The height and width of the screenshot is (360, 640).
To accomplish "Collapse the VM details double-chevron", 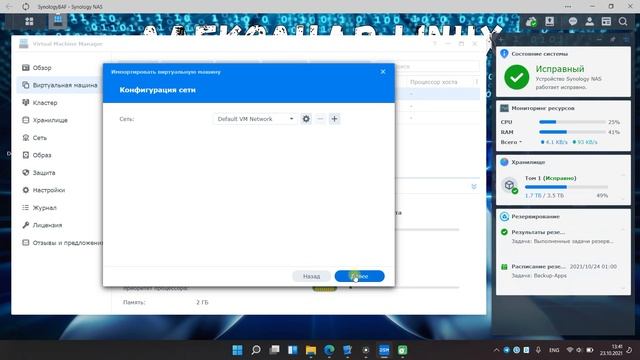I will tap(474, 187).
